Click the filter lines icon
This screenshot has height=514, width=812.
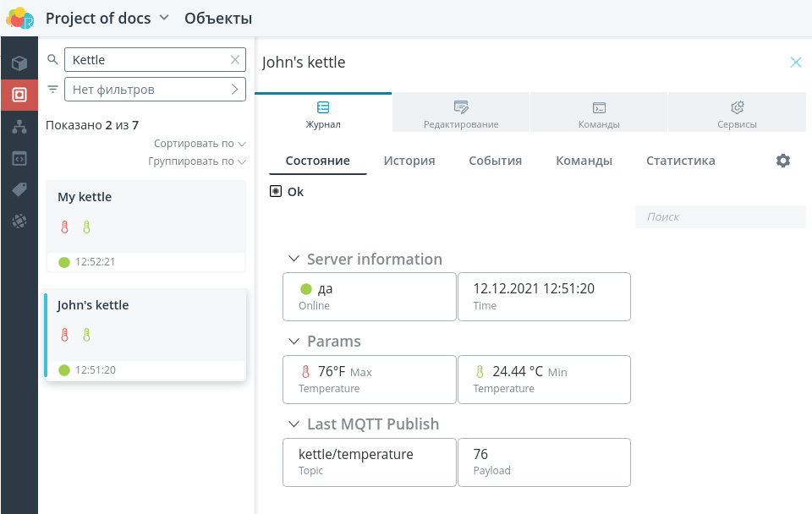tap(52, 89)
